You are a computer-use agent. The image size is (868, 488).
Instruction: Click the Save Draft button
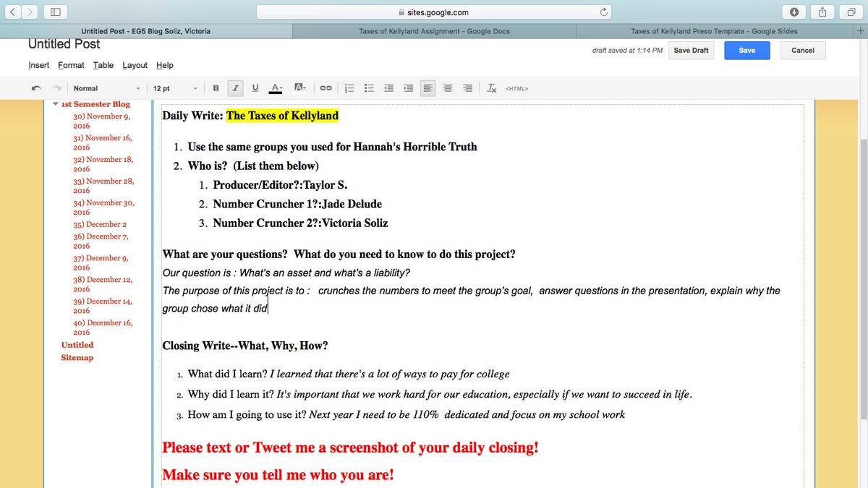(x=691, y=51)
